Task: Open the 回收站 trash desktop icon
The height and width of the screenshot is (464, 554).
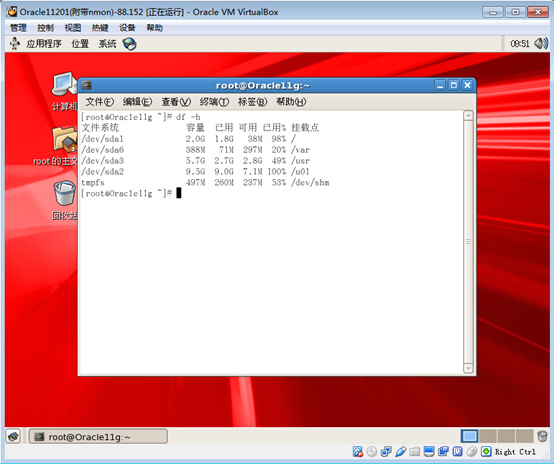Action: [x=65, y=200]
